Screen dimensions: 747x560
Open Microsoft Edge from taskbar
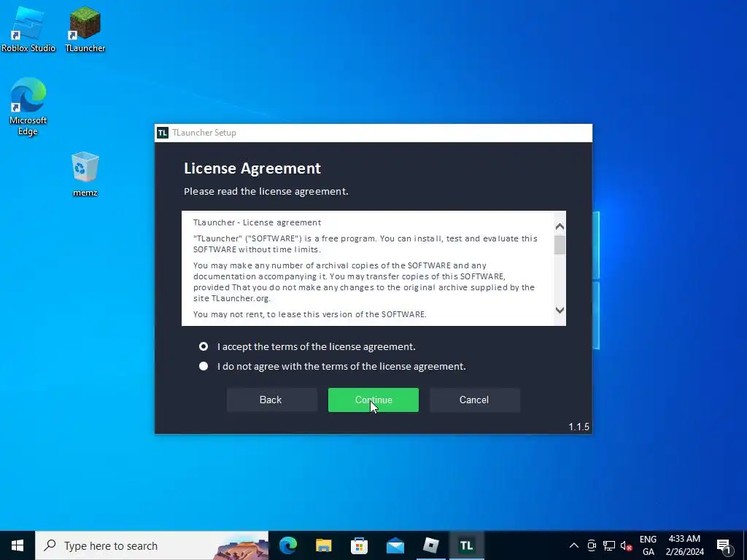click(x=288, y=545)
